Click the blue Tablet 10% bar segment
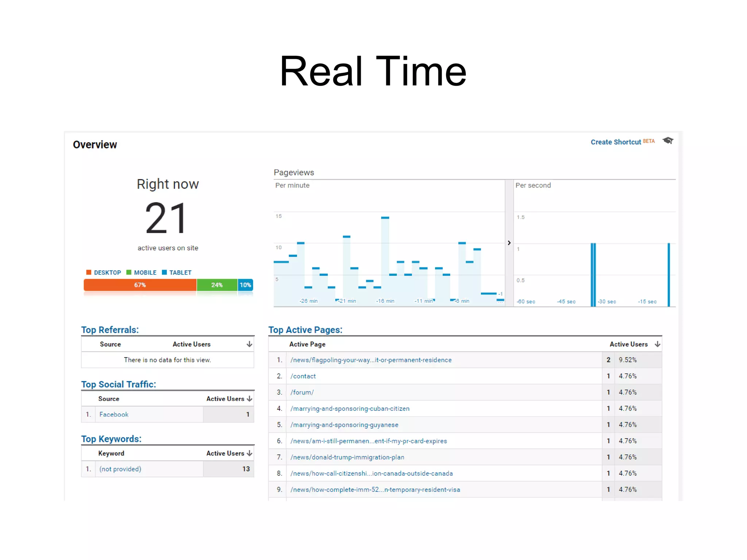Image resolution: width=747 pixels, height=560 pixels. 245,285
